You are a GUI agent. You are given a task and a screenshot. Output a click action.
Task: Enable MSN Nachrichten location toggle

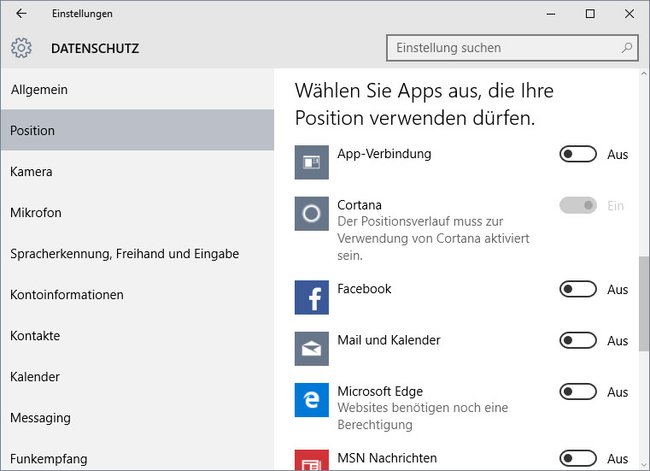click(x=578, y=459)
